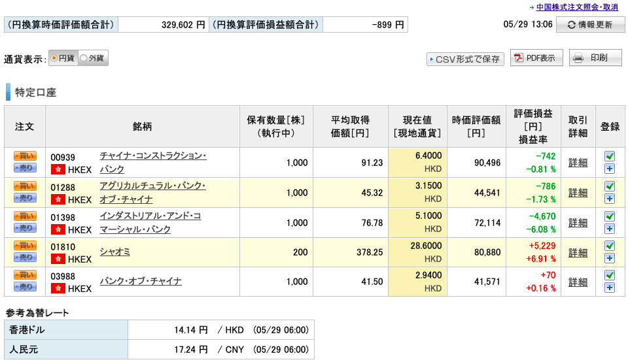
Task: Open アグリカルチュラル・バンク・オブ・チャイナ link
Action: pyautogui.click(x=152, y=192)
